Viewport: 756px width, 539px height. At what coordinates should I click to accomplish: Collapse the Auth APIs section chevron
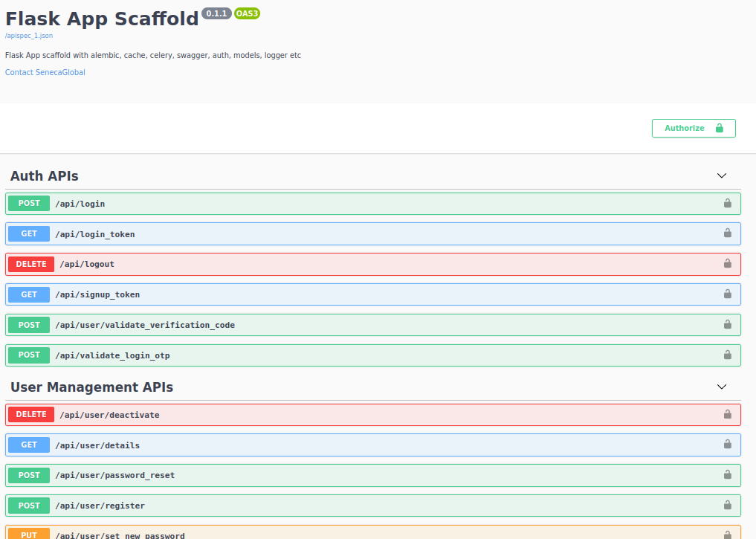pyautogui.click(x=721, y=176)
